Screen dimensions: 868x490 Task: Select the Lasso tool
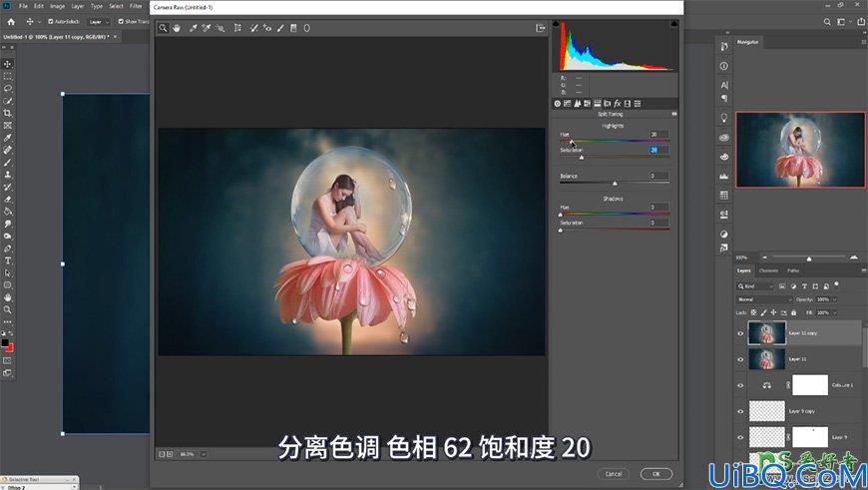(8, 89)
